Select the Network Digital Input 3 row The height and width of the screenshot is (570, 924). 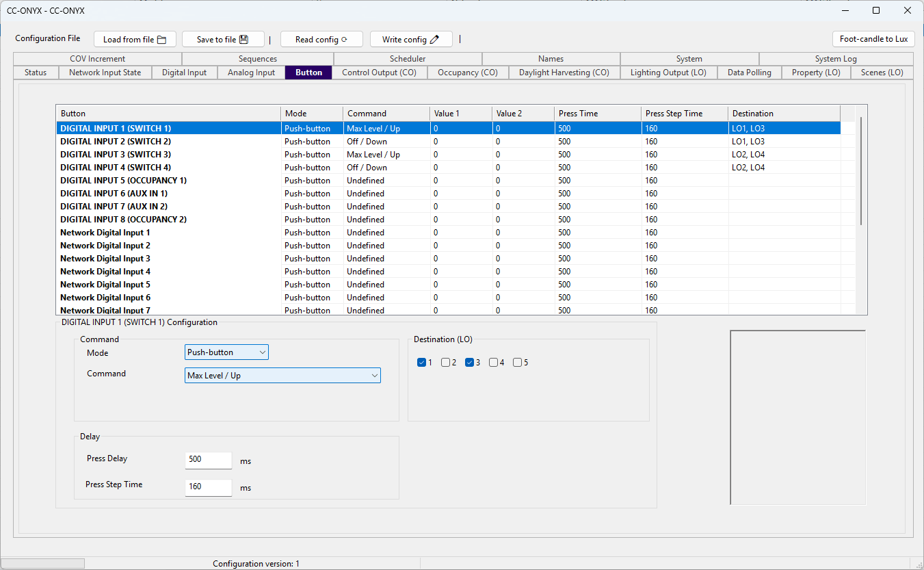point(448,259)
